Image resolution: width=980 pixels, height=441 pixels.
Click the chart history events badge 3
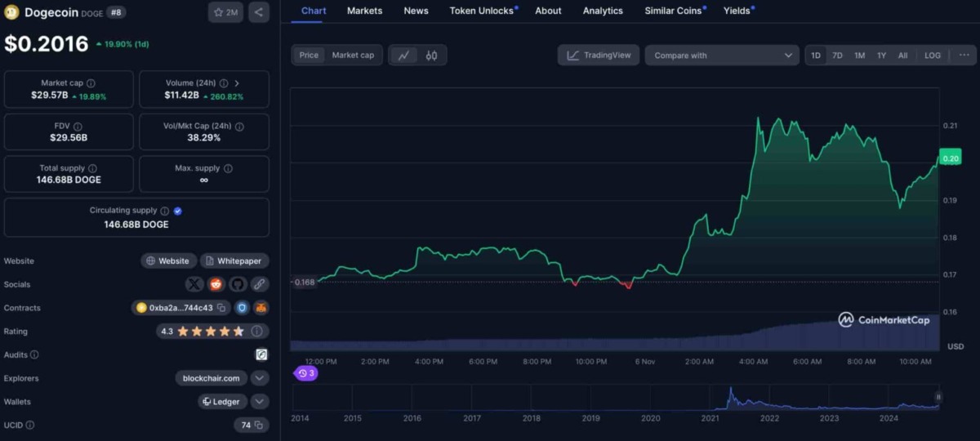[x=305, y=373]
